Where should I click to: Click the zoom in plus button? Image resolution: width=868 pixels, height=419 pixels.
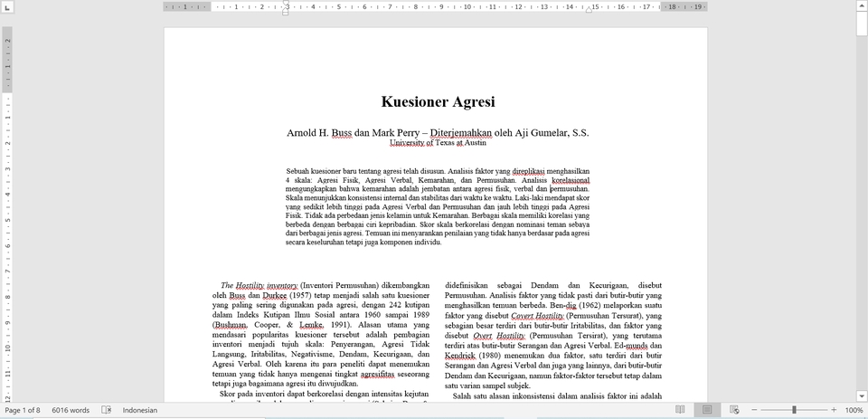click(835, 410)
